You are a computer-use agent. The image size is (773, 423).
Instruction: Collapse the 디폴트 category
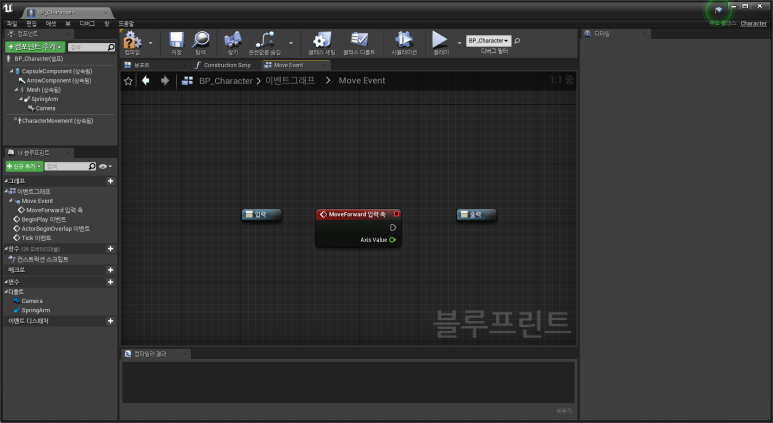click(6, 292)
